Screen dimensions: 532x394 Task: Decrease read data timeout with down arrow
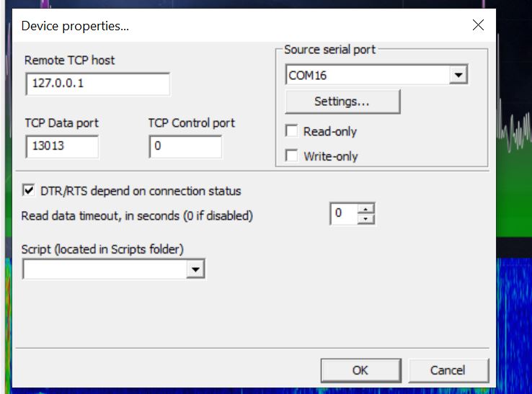point(365,219)
